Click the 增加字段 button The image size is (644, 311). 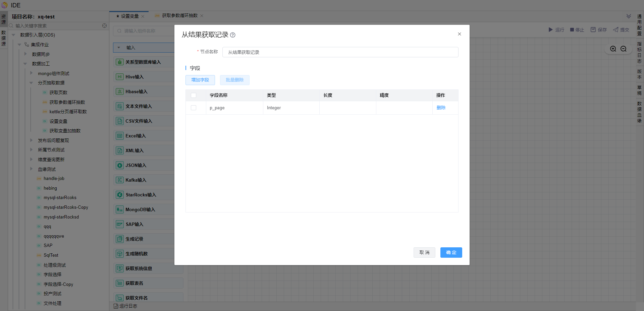200,80
